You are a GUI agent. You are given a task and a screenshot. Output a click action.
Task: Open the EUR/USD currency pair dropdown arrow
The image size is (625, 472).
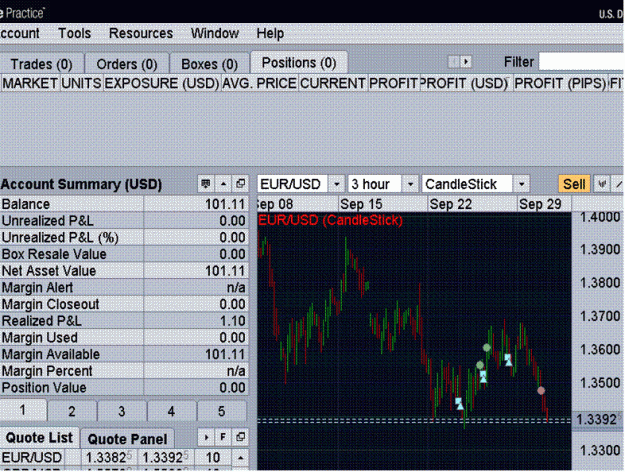click(337, 184)
